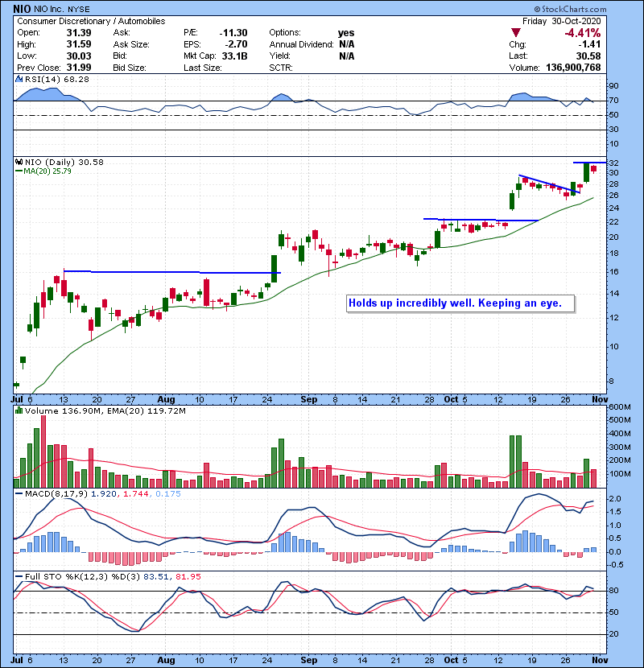Click the 'Yield:' label
The image size is (644, 668).
[x=279, y=56]
